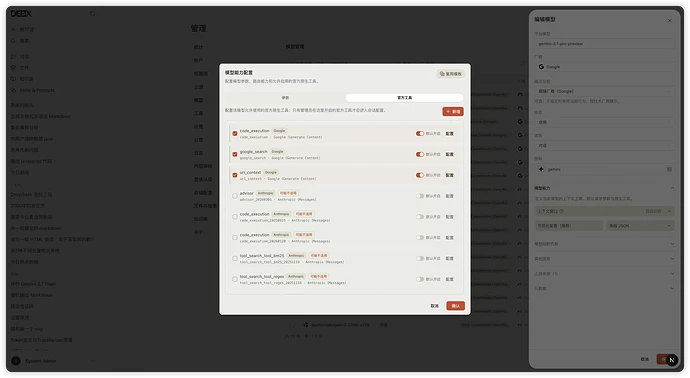Open 配置 for Google code_execution row

449,133
